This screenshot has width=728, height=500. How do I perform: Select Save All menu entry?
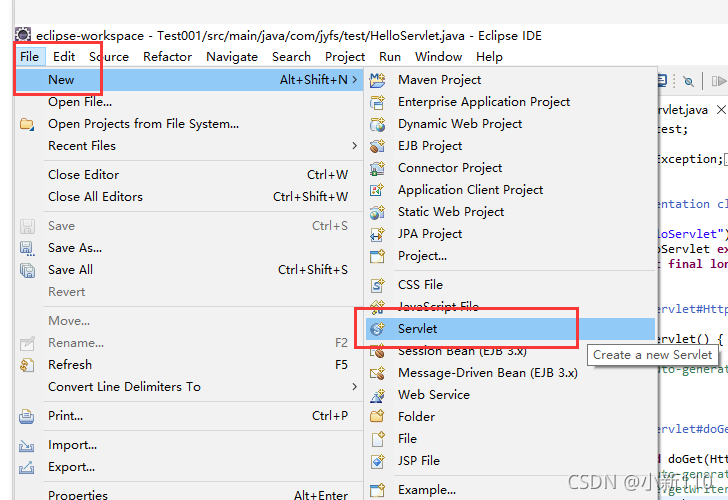(189, 270)
